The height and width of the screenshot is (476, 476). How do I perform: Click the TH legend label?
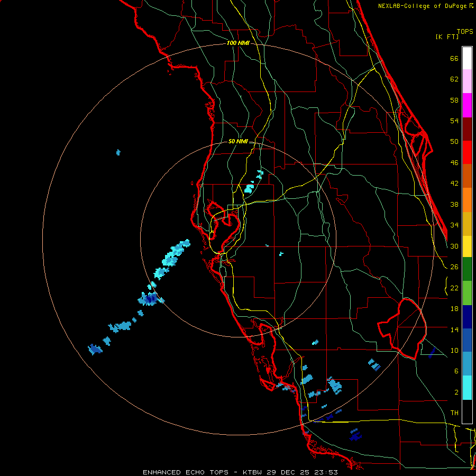pyautogui.click(x=454, y=413)
